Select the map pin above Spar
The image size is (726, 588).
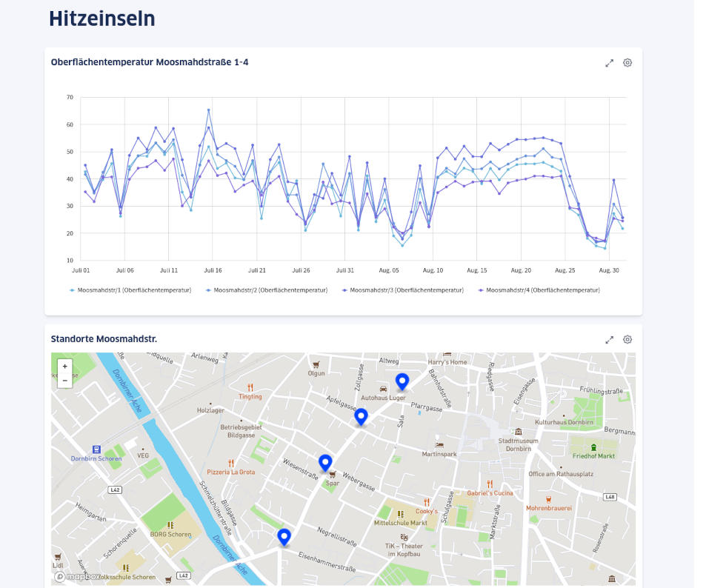[x=325, y=464]
